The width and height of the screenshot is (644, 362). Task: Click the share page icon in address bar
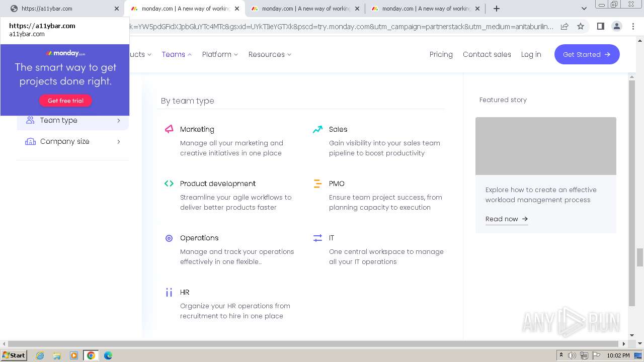pos(565,26)
